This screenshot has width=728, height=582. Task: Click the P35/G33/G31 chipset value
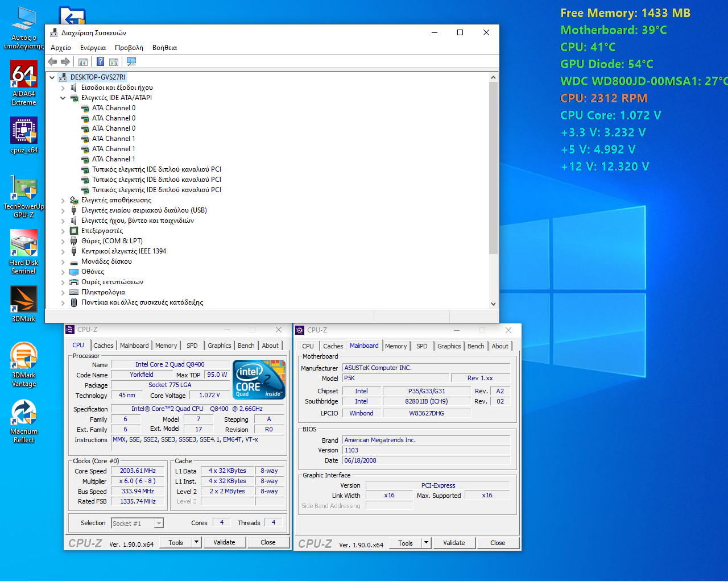pyautogui.click(x=427, y=391)
